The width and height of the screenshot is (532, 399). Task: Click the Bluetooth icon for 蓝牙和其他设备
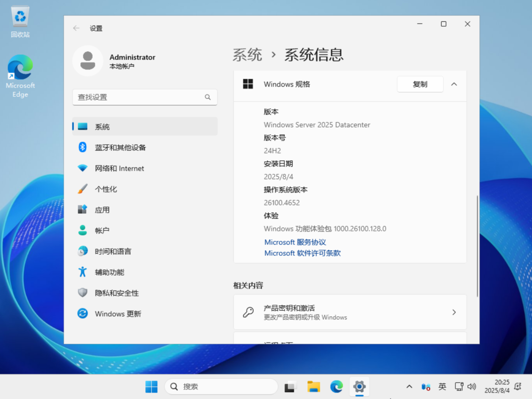click(82, 147)
